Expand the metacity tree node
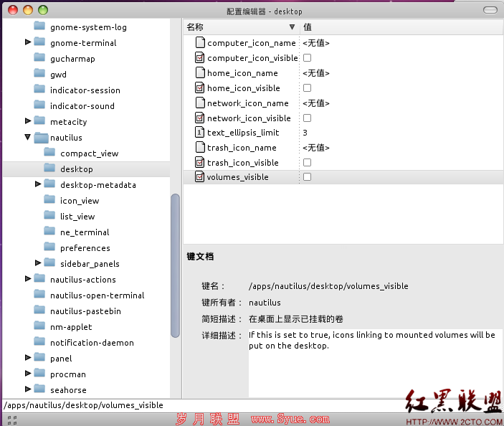504x426 pixels. 28,120
